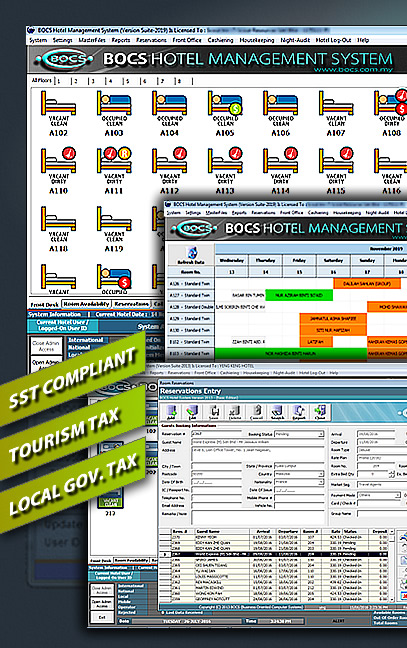This screenshot has height=648, width=407.
Task: Click Email Address input field
Action: [x=217, y=505]
